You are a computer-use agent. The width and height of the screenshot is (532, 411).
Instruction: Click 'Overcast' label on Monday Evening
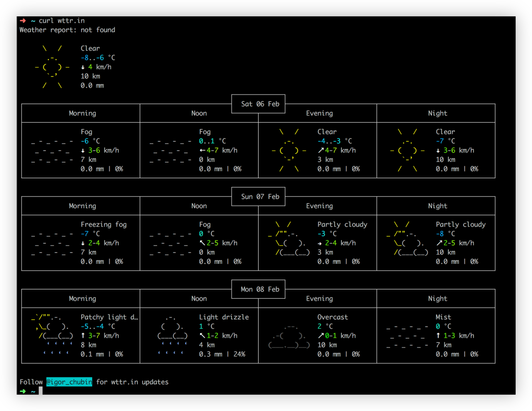tap(332, 317)
